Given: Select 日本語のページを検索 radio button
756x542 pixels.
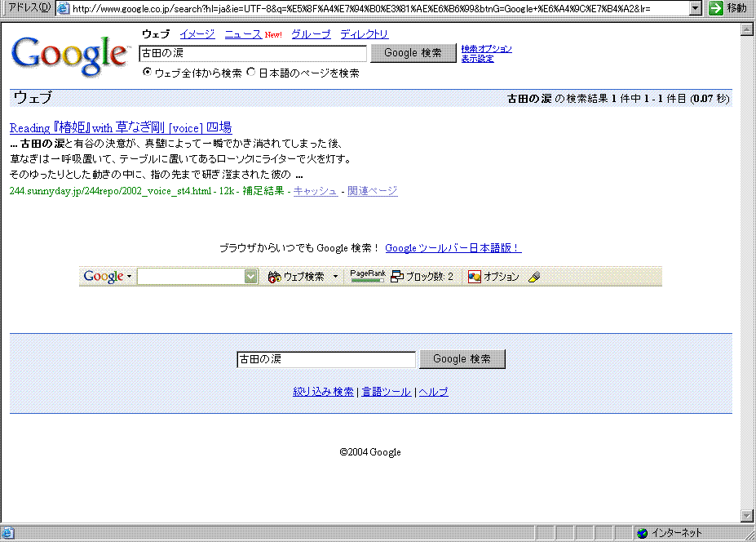Looking at the screenshot, I should coord(250,72).
